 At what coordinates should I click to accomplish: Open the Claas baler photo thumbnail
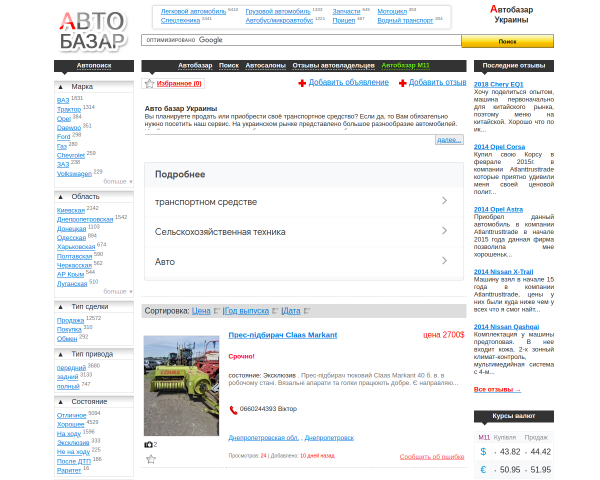[x=181, y=386]
